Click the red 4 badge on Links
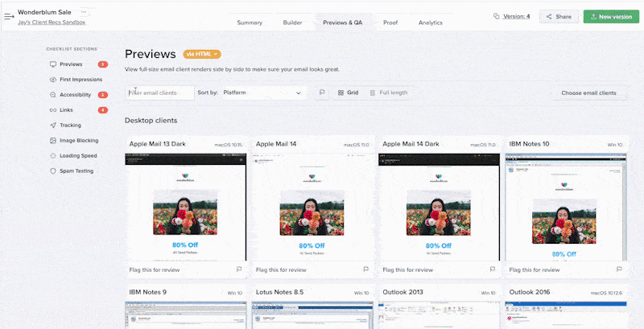 [103, 110]
